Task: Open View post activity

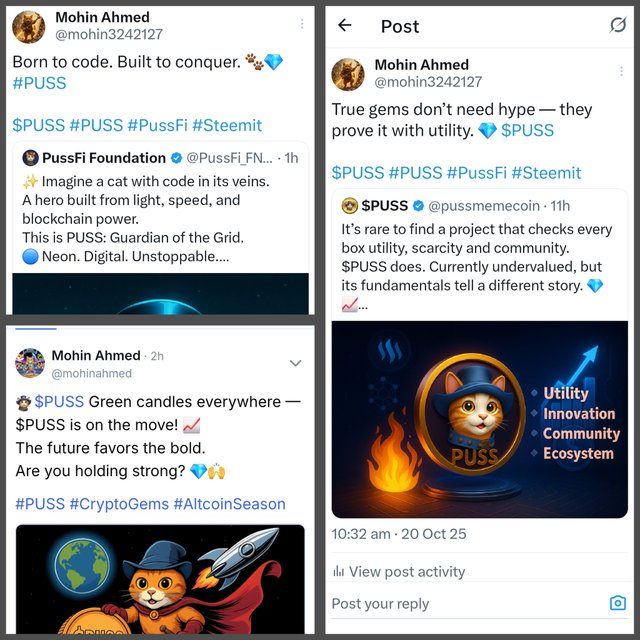Action: (x=399, y=571)
